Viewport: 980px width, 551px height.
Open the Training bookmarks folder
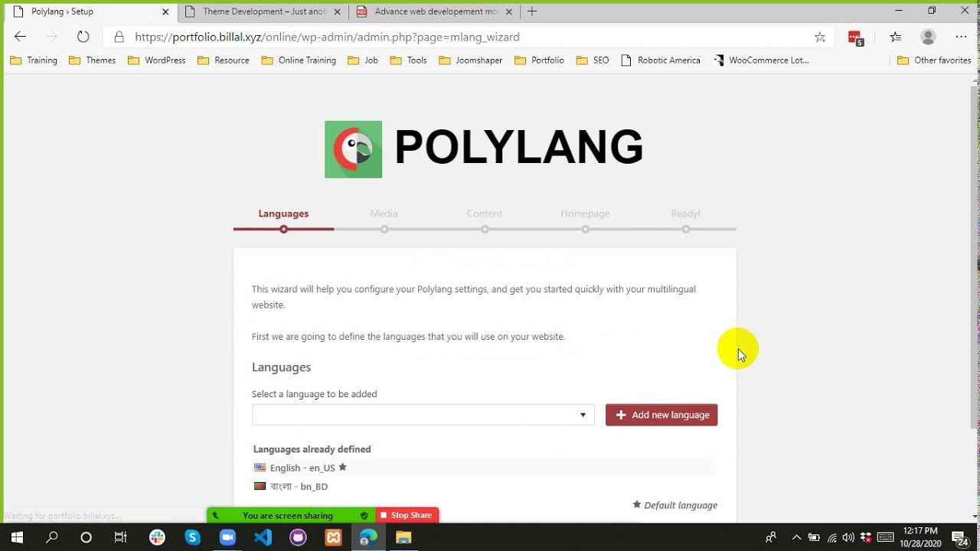[x=34, y=60]
